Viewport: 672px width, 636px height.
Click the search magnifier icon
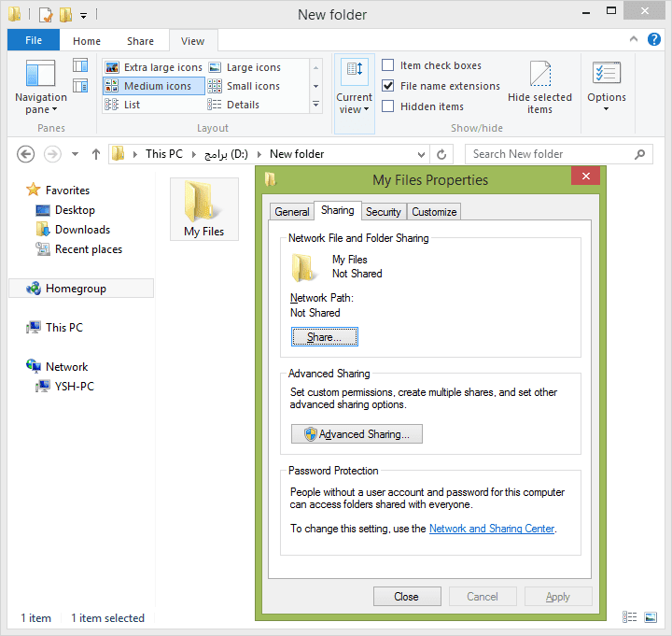640,154
